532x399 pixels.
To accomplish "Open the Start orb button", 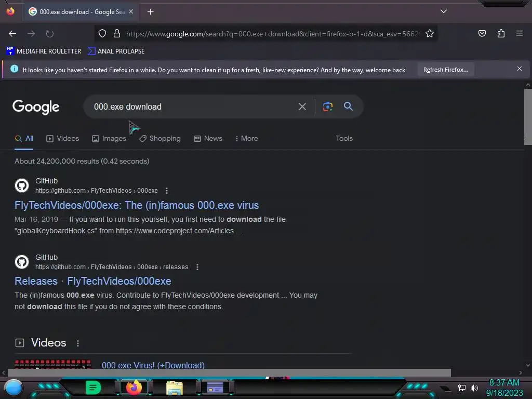I will pos(14,388).
